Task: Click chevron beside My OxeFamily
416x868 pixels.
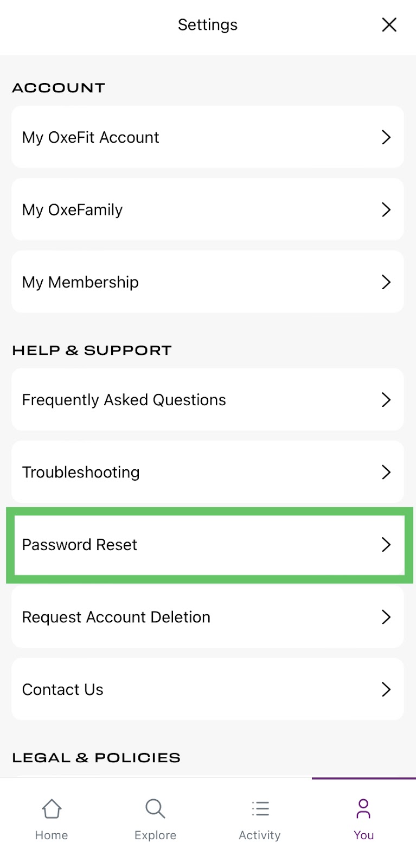Action: pos(386,209)
